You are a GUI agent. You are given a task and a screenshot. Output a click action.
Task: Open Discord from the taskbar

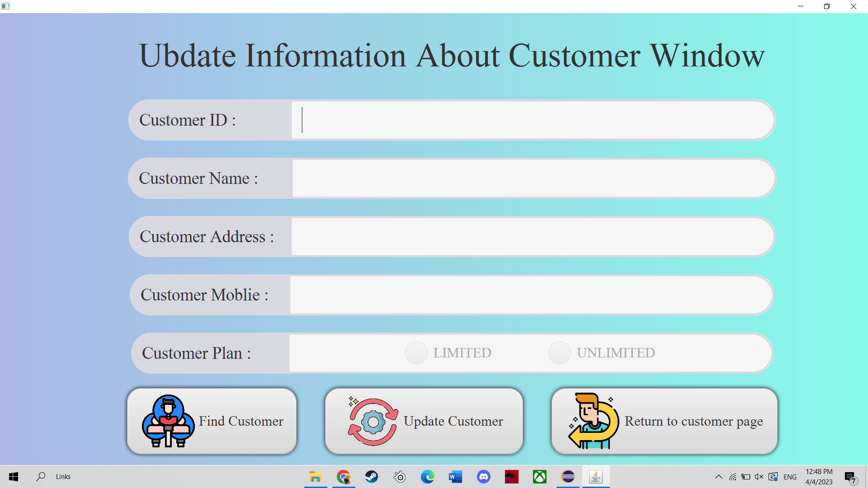click(x=484, y=477)
